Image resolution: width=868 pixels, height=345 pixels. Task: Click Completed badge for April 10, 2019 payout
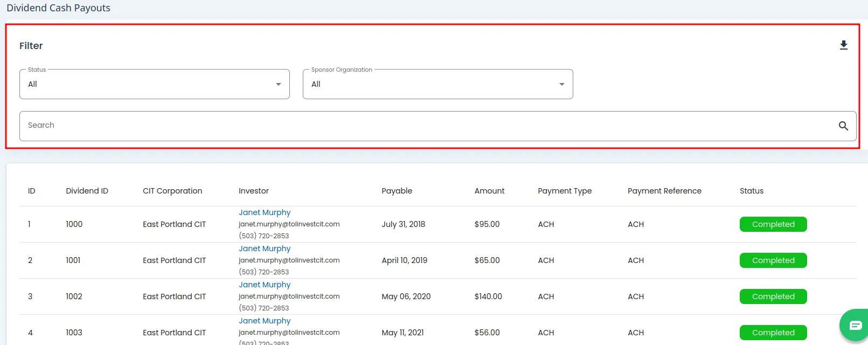click(x=773, y=260)
